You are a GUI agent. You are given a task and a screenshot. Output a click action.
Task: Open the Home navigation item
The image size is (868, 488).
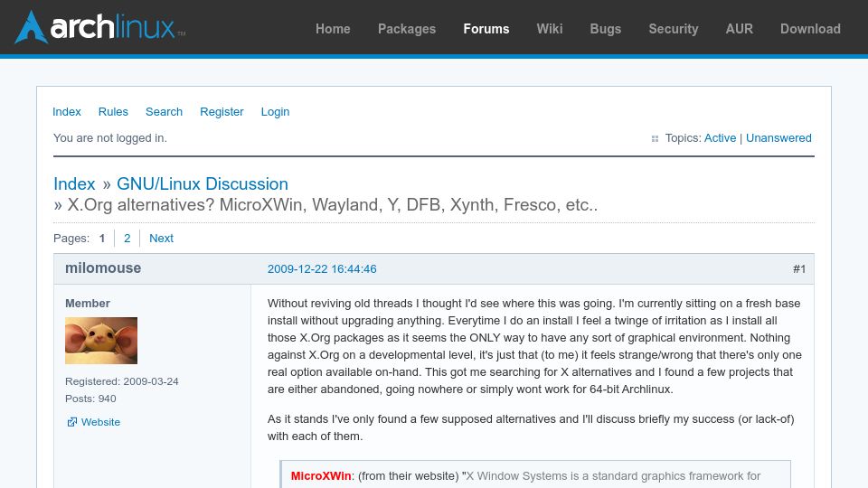(x=333, y=29)
